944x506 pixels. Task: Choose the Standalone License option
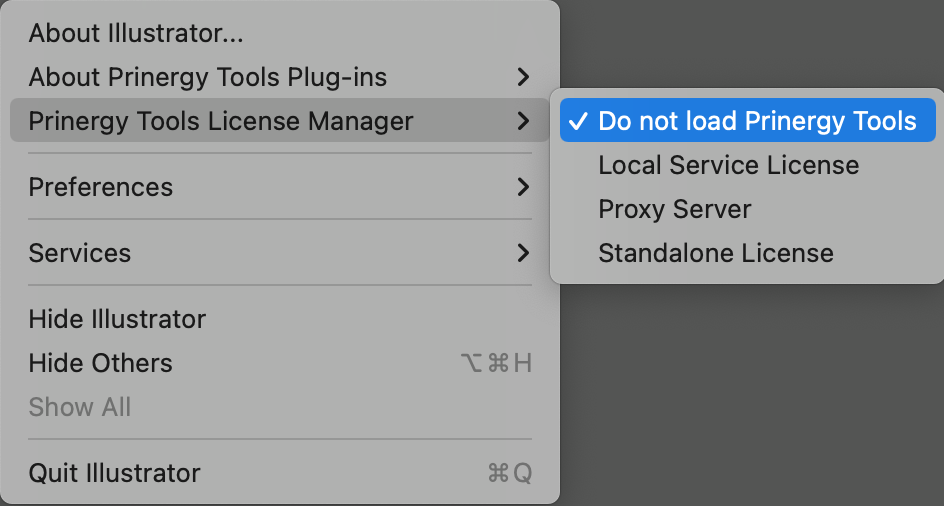coord(715,253)
